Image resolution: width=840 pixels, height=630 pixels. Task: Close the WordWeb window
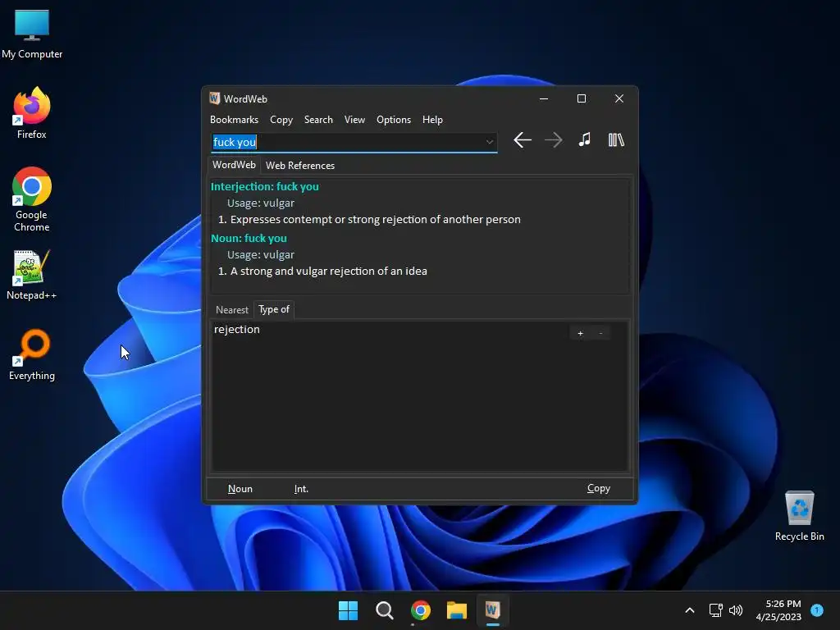(619, 98)
